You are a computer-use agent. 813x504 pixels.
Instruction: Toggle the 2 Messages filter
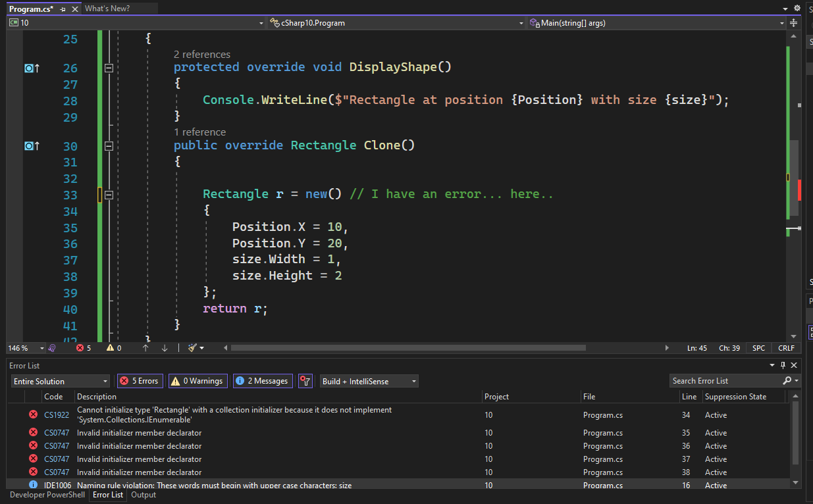pos(262,381)
